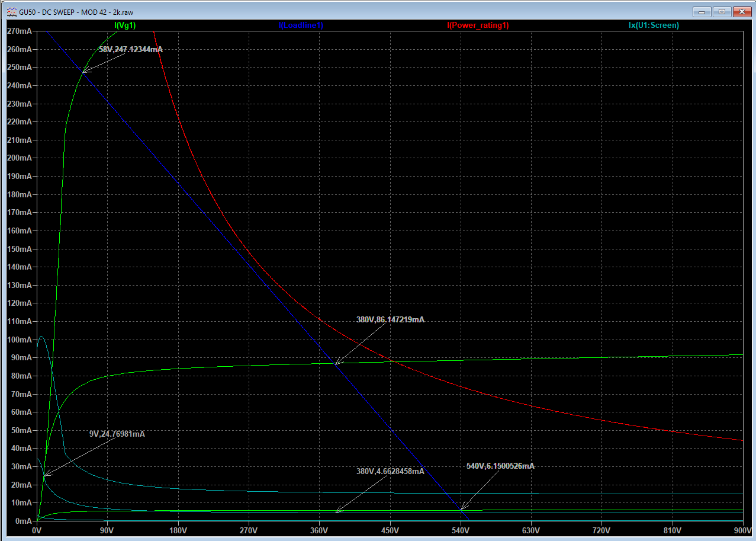Viewport: 756px width, 541px height.
Task: Click the Ix(U1:Screen) cyan trace label
Action: [x=654, y=25]
